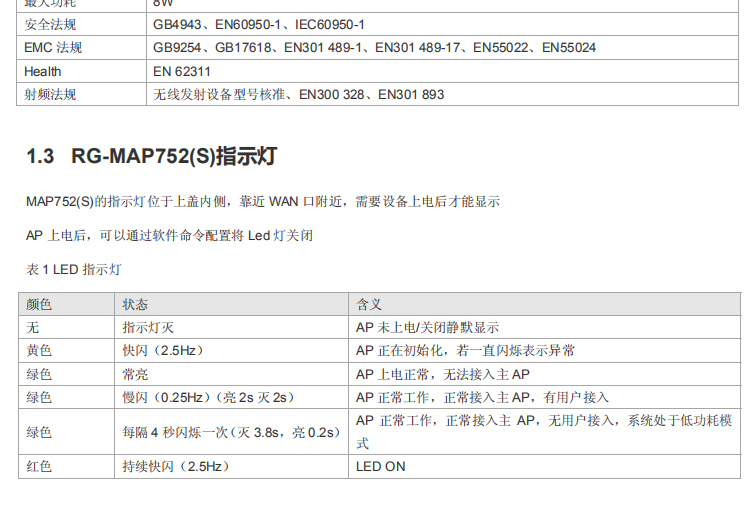Click the "状态" column header
750x509 pixels.
point(232,304)
